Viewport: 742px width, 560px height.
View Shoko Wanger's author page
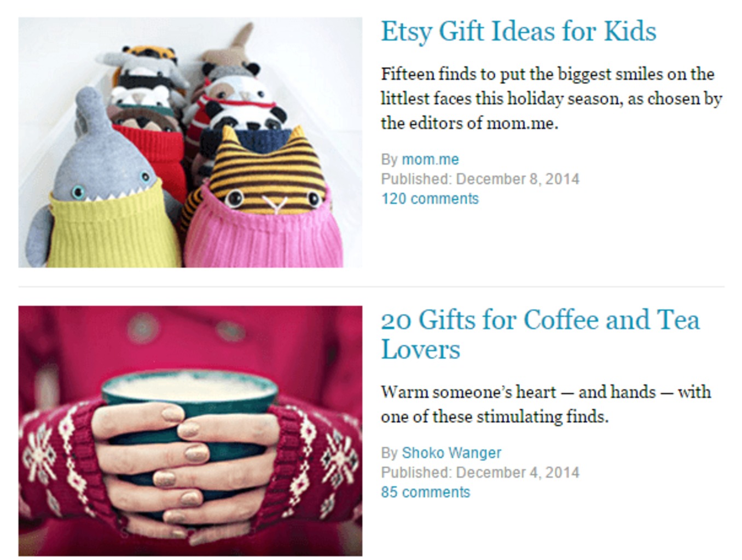[x=451, y=453]
